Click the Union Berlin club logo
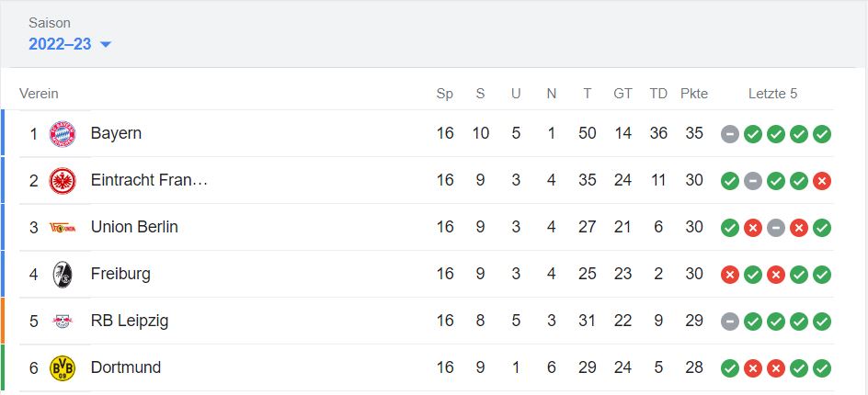The height and width of the screenshot is (395, 868). (63, 228)
